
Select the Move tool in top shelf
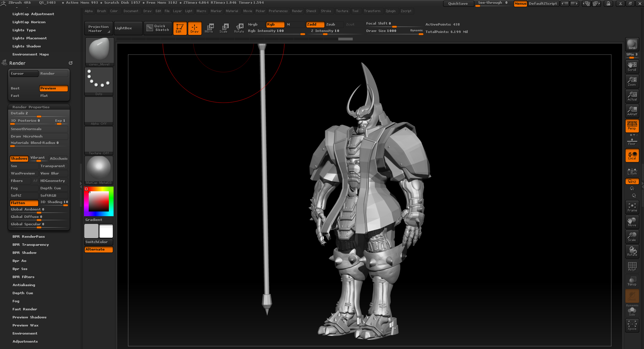tap(209, 28)
